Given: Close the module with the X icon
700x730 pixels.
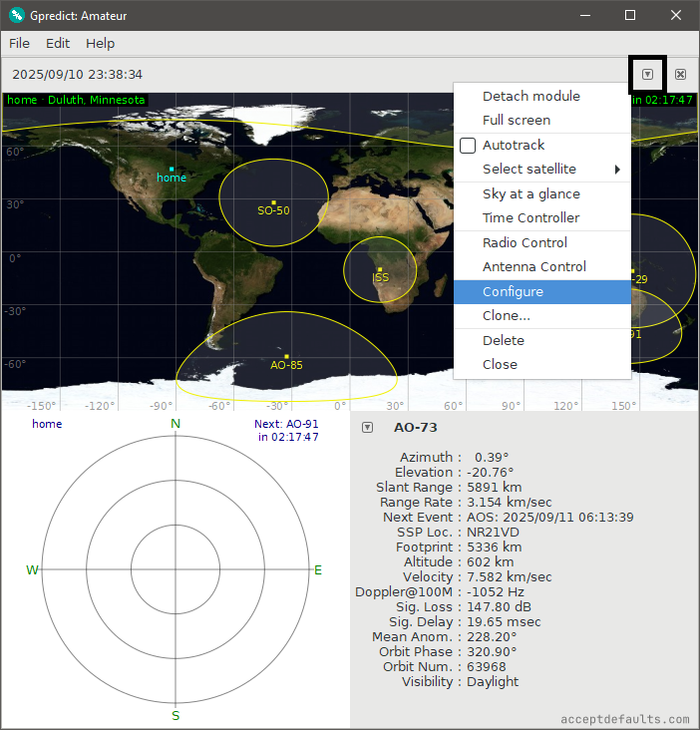Looking at the screenshot, I should [680, 75].
